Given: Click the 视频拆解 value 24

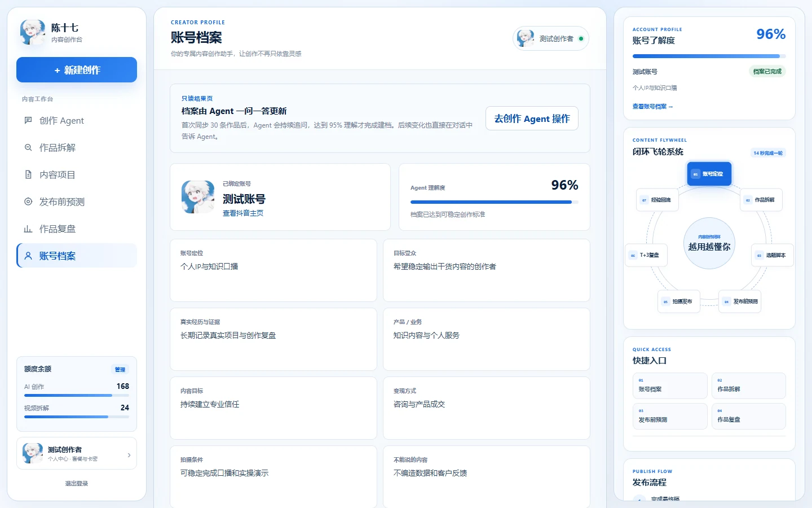Looking at the screenshot, I should click(x=125, y=408).
